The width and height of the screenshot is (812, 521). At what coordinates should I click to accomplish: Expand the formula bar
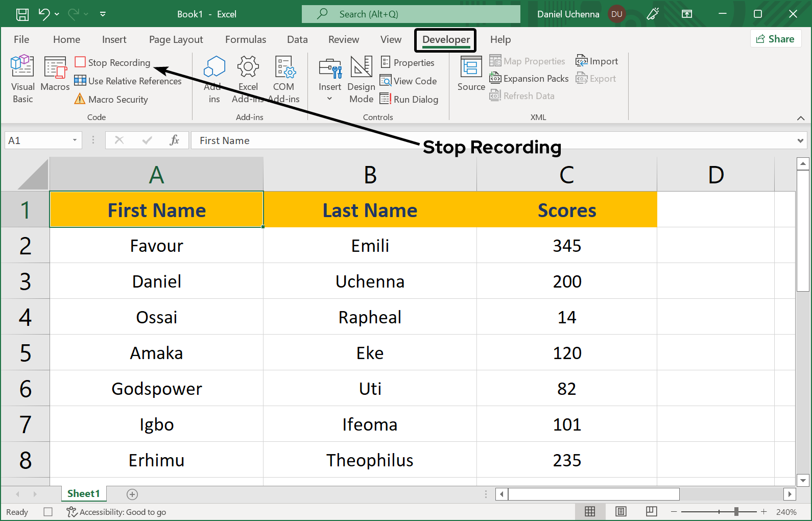point(800,140)
